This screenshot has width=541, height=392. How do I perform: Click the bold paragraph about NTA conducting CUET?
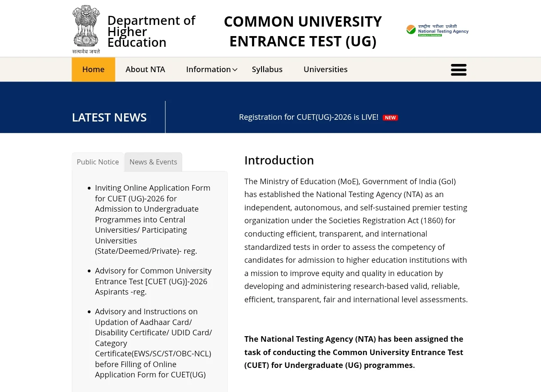pyautogui.click(x=353, y=352)
